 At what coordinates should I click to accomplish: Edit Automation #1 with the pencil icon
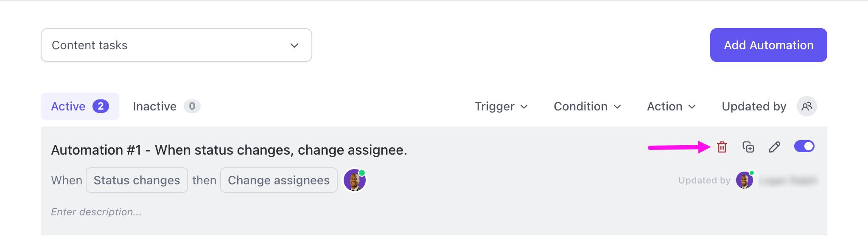[x=774, y=147]
